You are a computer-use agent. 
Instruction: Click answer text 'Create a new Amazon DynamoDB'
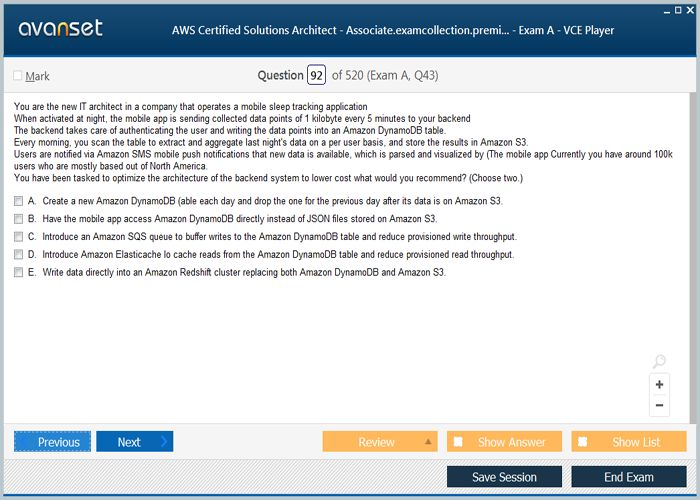coord(109,201)
